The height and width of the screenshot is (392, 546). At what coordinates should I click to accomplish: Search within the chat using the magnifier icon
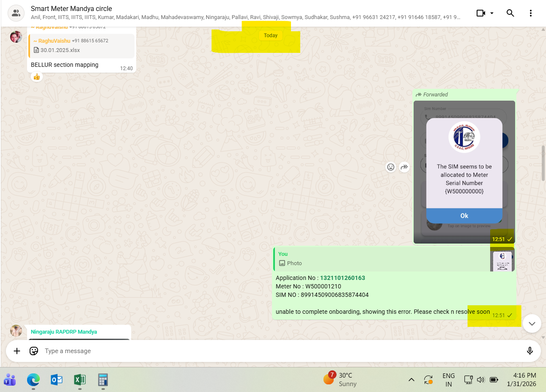coord(510,13)
